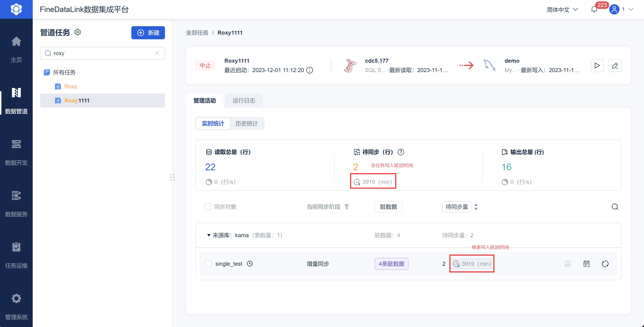This screenshot has height=327, width=644.
Task: Open the 简体中文 language dropdown
Action: [x=562, y=10]
